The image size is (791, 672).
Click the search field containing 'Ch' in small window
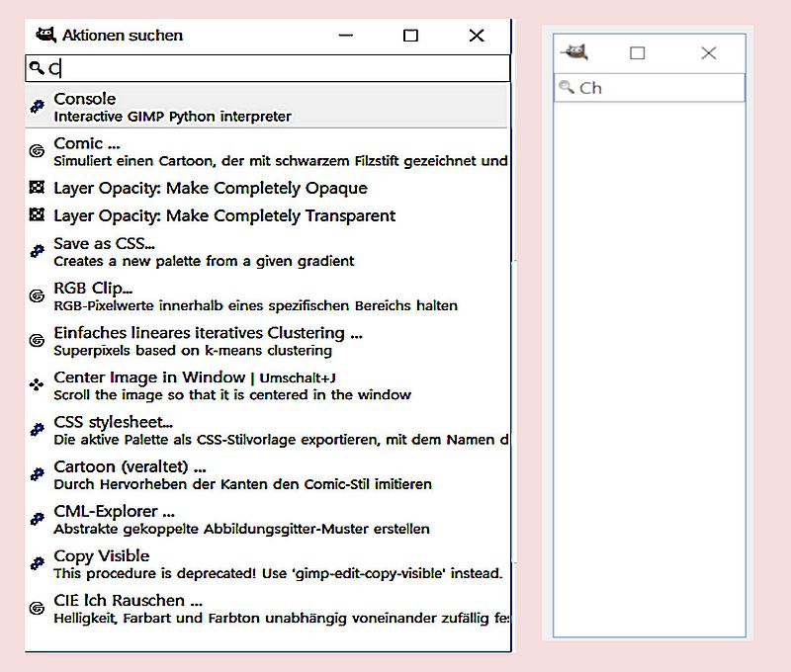click(x=650, y=88)
